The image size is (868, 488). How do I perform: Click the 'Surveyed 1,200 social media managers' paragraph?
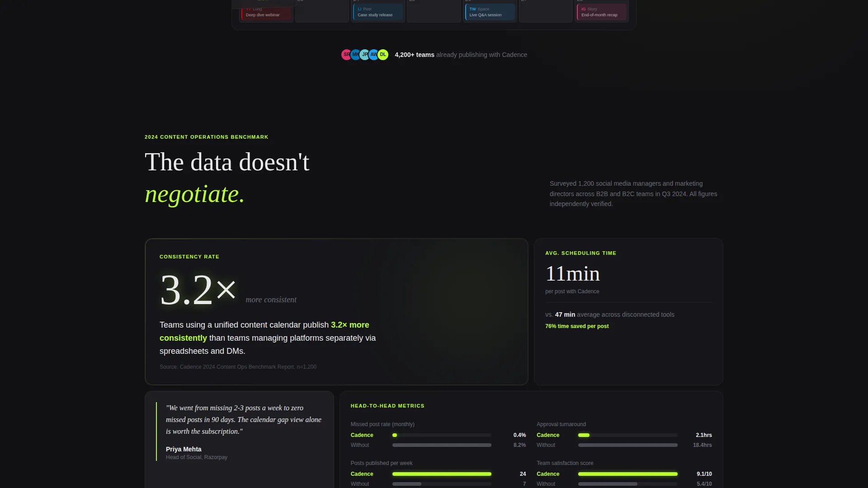(633, 194)
